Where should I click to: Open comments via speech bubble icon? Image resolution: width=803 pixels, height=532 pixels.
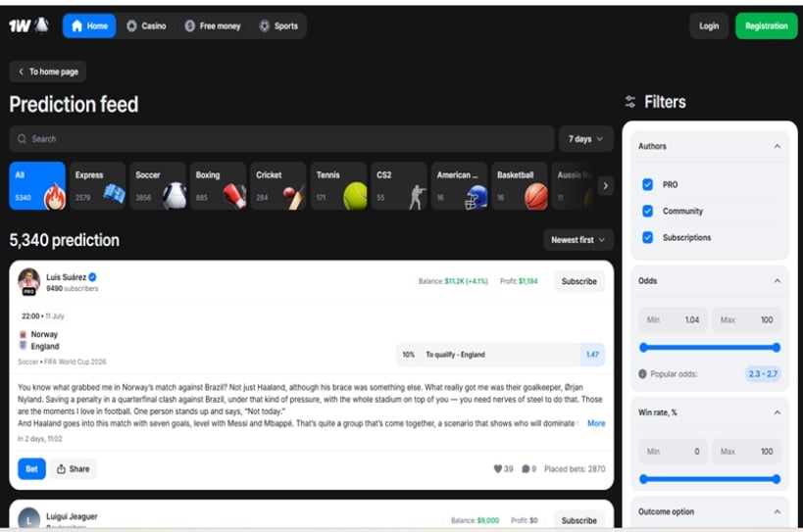tap(526, 468)
